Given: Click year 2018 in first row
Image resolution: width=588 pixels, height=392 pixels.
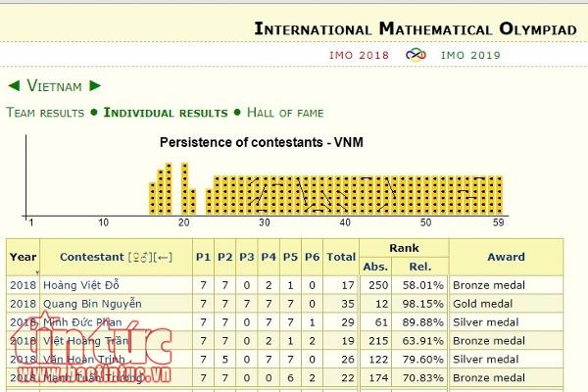Looking at the screenshot, I should click(23, 285).
